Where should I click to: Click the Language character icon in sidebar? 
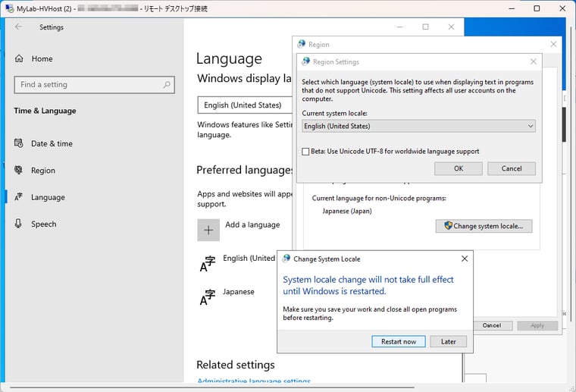pyautogui.click(x=18, y=197)
